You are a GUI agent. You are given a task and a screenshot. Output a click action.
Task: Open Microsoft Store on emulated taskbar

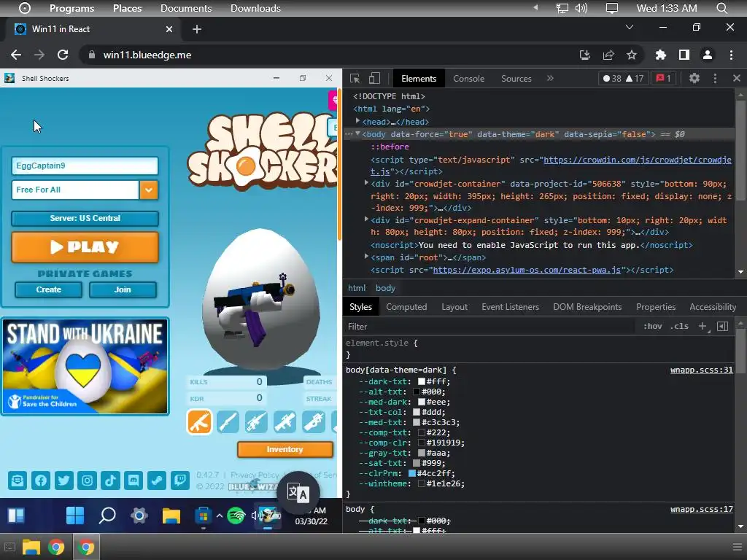click(203, 516)
